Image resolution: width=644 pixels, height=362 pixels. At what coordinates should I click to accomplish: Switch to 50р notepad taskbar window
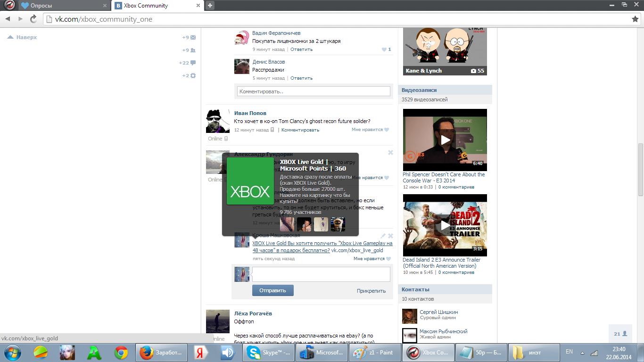click(481, 353)
